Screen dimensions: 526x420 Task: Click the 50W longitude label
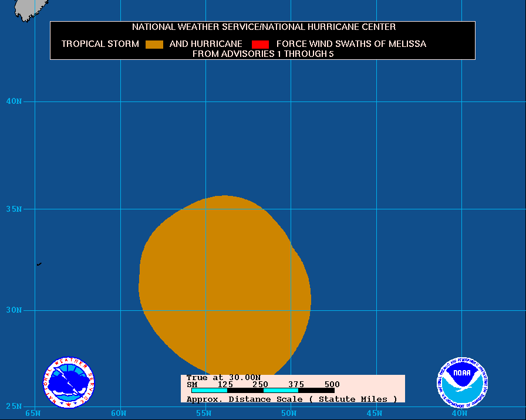point(289,414)
